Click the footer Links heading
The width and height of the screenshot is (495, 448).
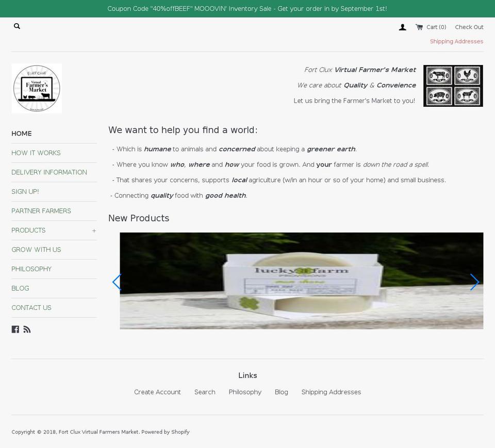coord(247,375)
